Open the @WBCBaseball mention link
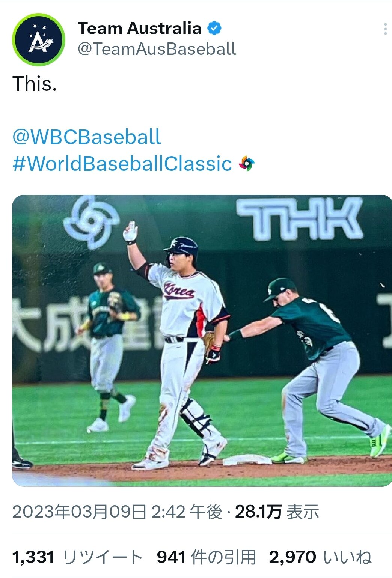The height and width of the screenshot is (578, 392). click(x=87, y=137)
